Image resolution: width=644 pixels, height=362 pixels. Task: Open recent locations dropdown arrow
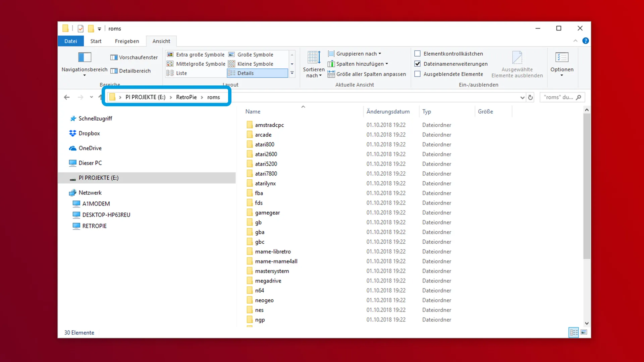pos(91,97)
